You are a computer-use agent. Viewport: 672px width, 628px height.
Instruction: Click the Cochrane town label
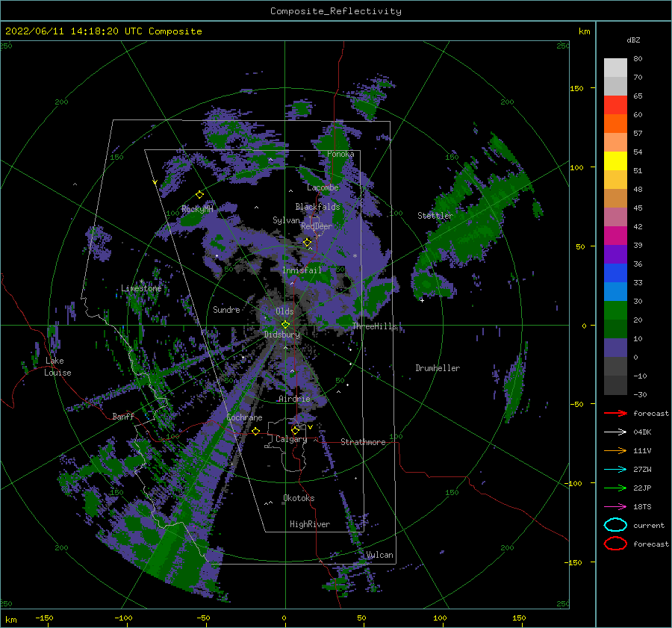point(244,417)
